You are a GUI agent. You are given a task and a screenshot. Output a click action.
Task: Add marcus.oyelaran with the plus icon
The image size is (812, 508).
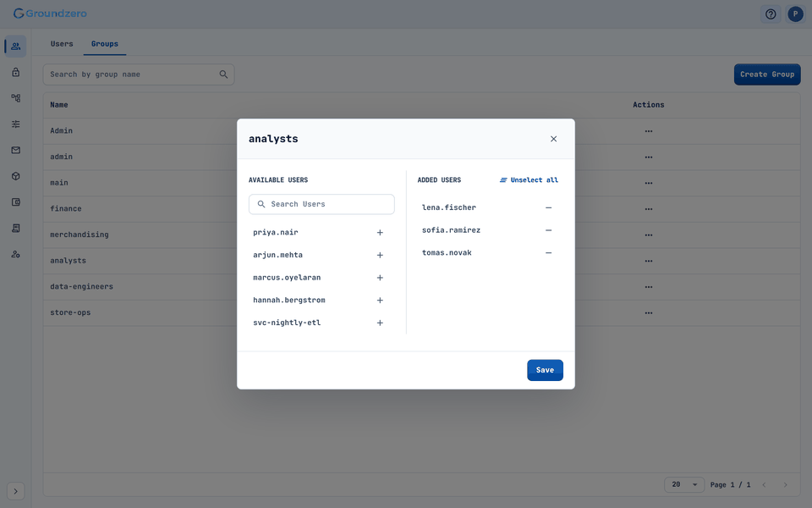coord(380,278)
